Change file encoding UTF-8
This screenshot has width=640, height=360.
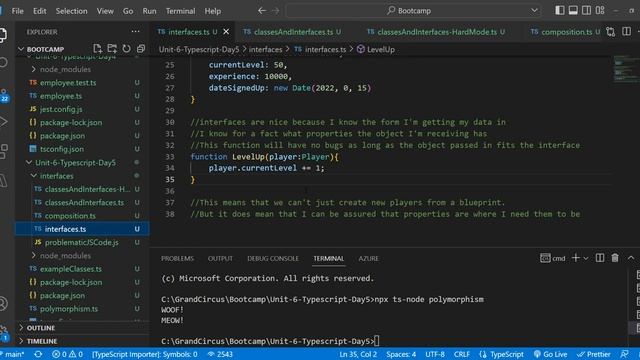(x=435, y=354)
